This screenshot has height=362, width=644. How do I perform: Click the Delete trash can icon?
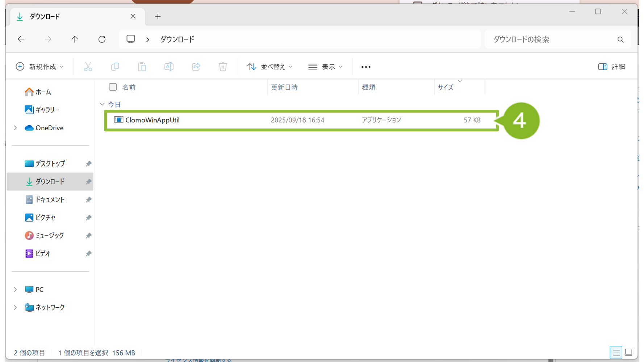click(223, 67)
